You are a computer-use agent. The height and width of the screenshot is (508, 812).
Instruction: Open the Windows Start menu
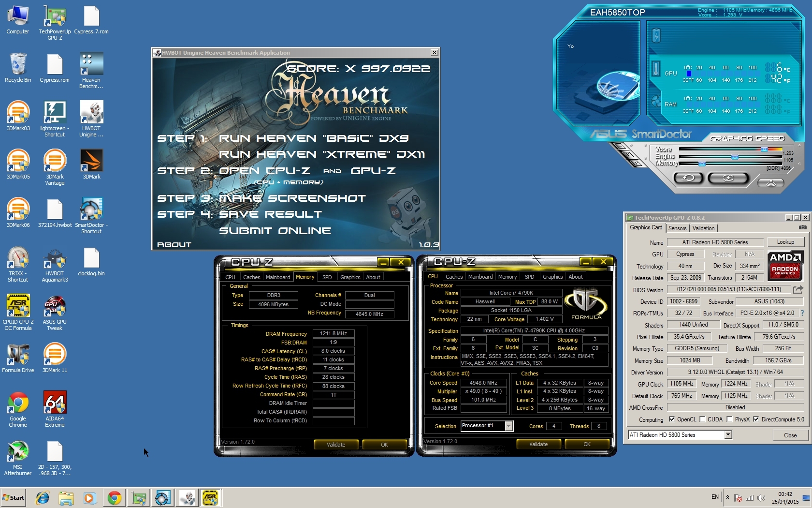[x=14, y=497]
